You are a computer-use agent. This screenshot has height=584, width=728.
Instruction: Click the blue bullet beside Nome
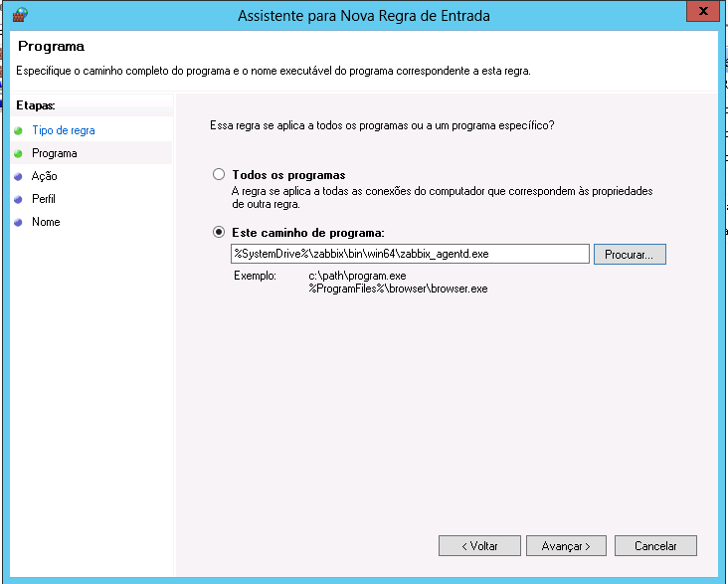18,222
